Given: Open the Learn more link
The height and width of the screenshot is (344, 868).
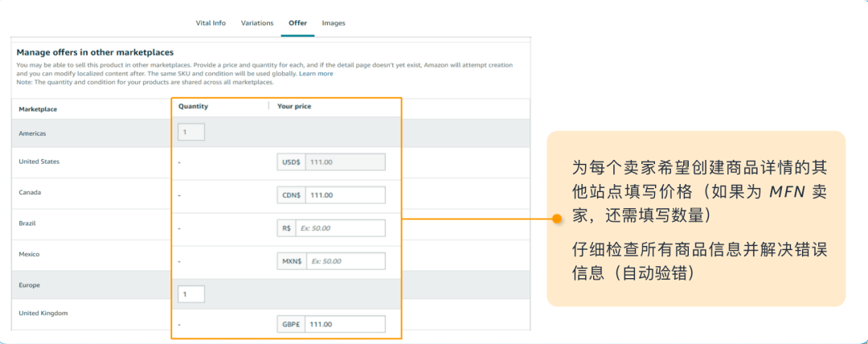Looking at the screenshot, I should coord(316,74).
